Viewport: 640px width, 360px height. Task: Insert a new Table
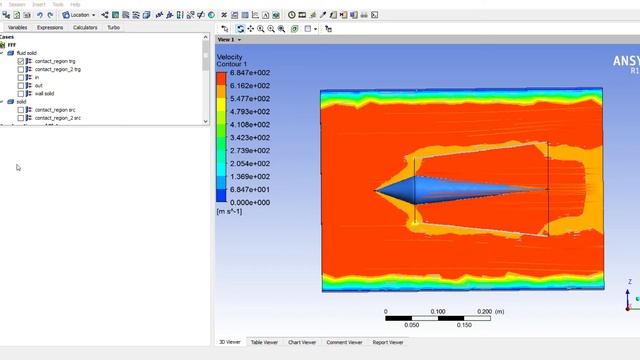244,15
